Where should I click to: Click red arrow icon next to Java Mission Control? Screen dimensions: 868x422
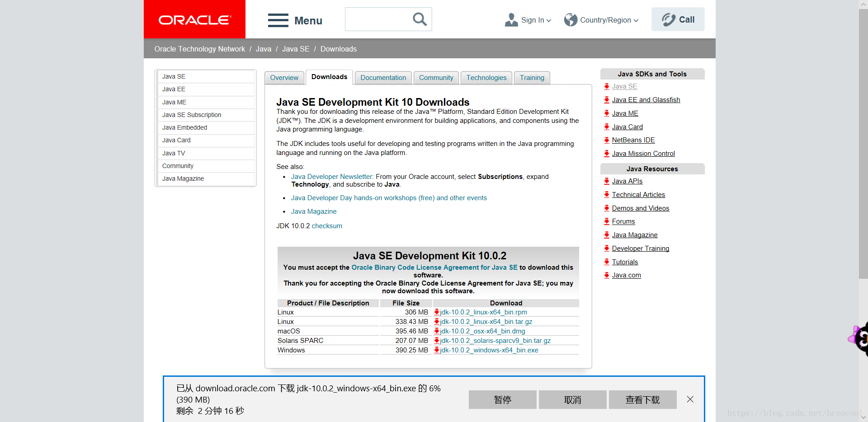pyautogui.click(x=607, y=154)
